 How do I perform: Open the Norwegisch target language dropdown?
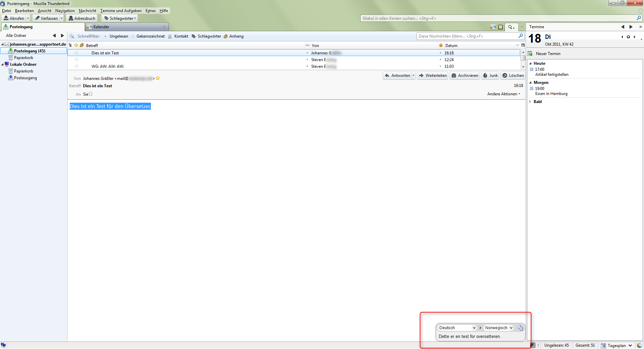(499, 328)
